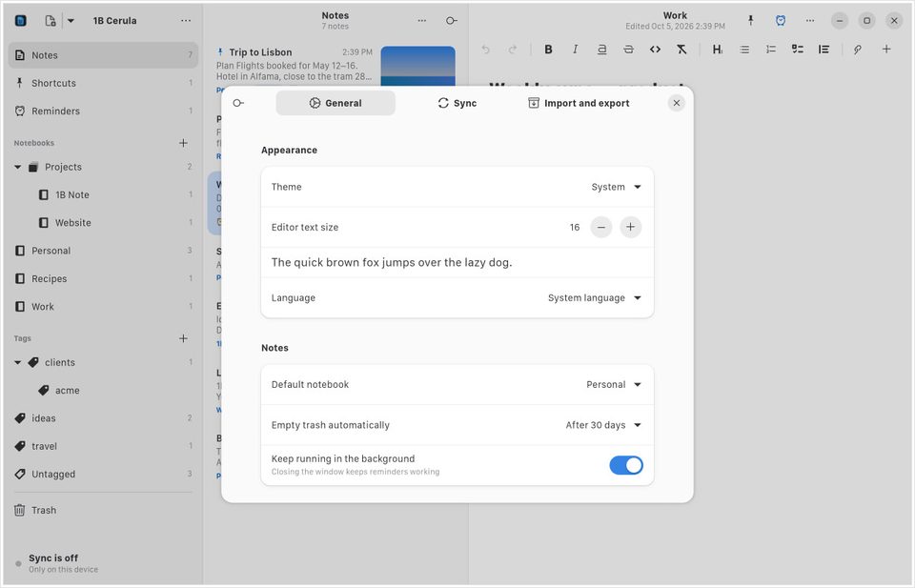Apply italic formatting from the editor toolbar
This screenshot has width=915, height=588.
(x=575, y=50)
